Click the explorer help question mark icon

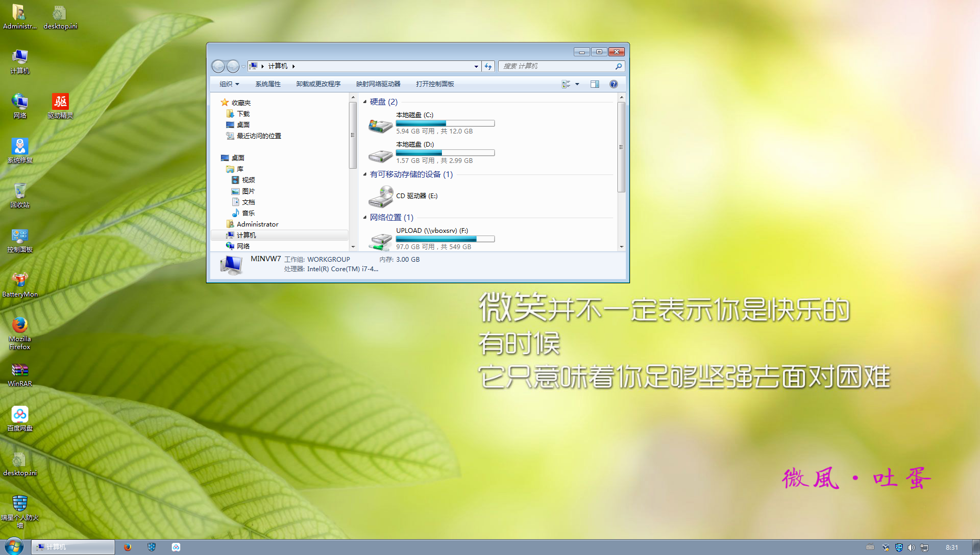[613, 84]
